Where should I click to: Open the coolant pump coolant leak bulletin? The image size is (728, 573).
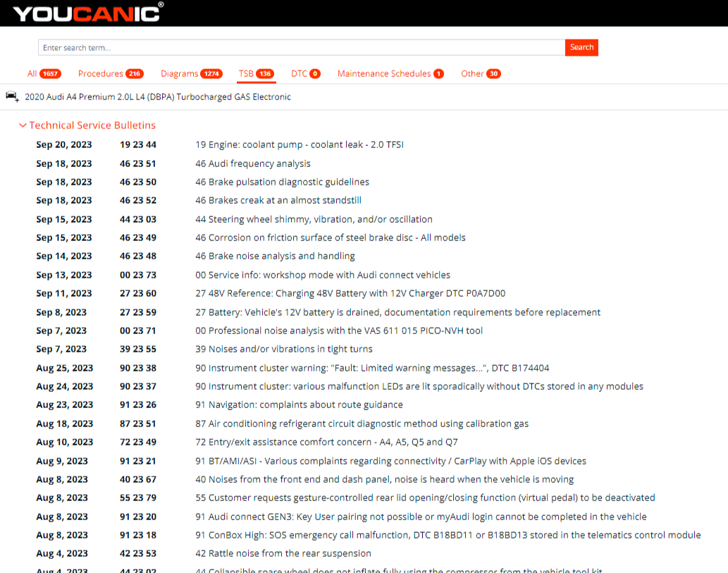[300, 145]
